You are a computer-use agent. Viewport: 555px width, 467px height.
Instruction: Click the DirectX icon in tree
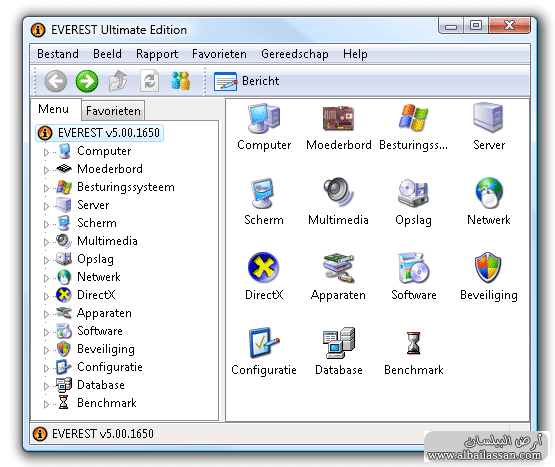click(64, 295)
